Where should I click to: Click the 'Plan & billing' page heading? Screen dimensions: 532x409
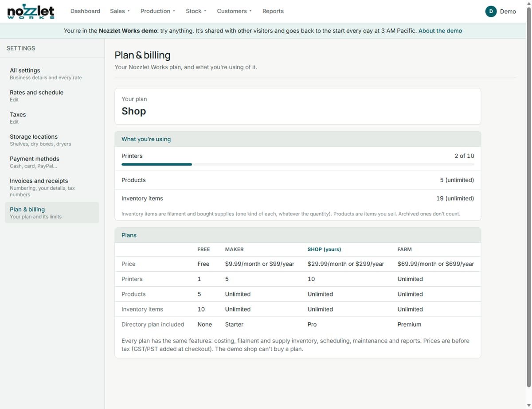point(142,55)
